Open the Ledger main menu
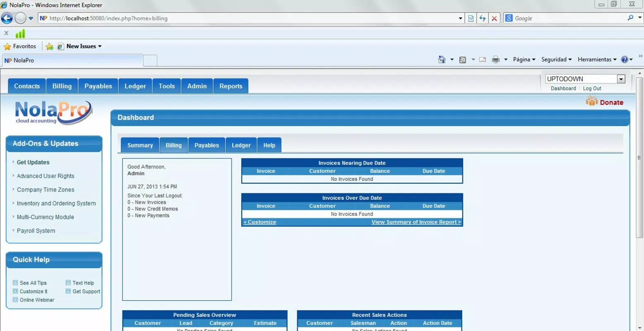The height and width of the screenshot is (331, 644). pyautogui.click(x=135, y=86)
